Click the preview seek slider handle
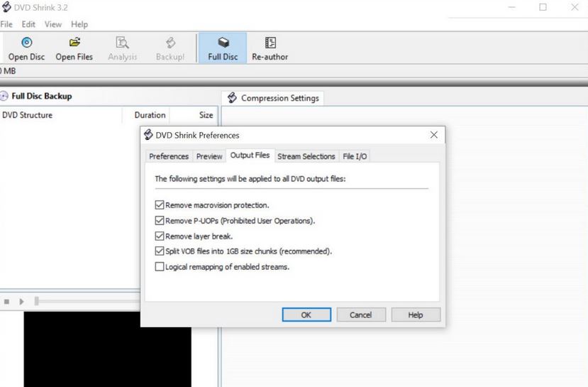The width and height of the screenshot is (588, 387). coord(36,301)
